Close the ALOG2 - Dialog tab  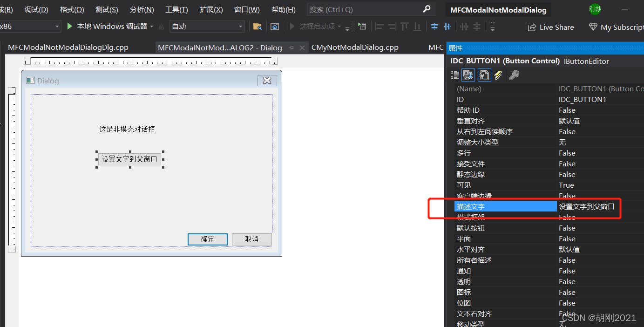[302, 48]
